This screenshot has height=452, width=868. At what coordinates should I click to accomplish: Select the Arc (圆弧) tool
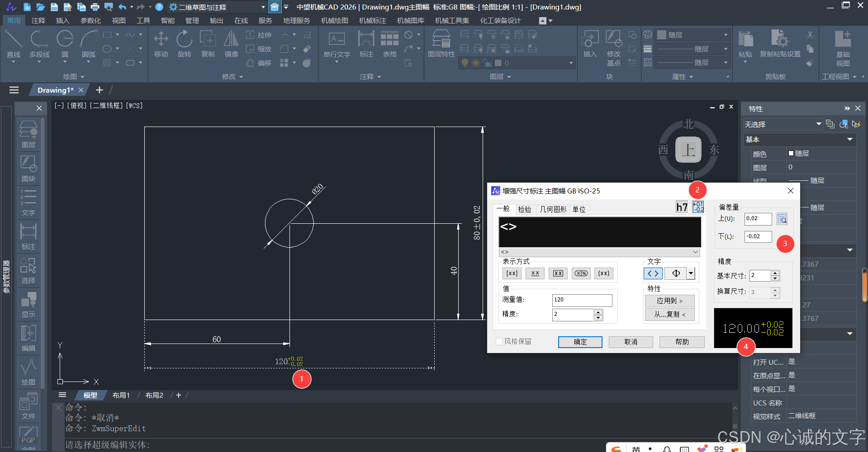pyautogui.click(x=89, y=44)
